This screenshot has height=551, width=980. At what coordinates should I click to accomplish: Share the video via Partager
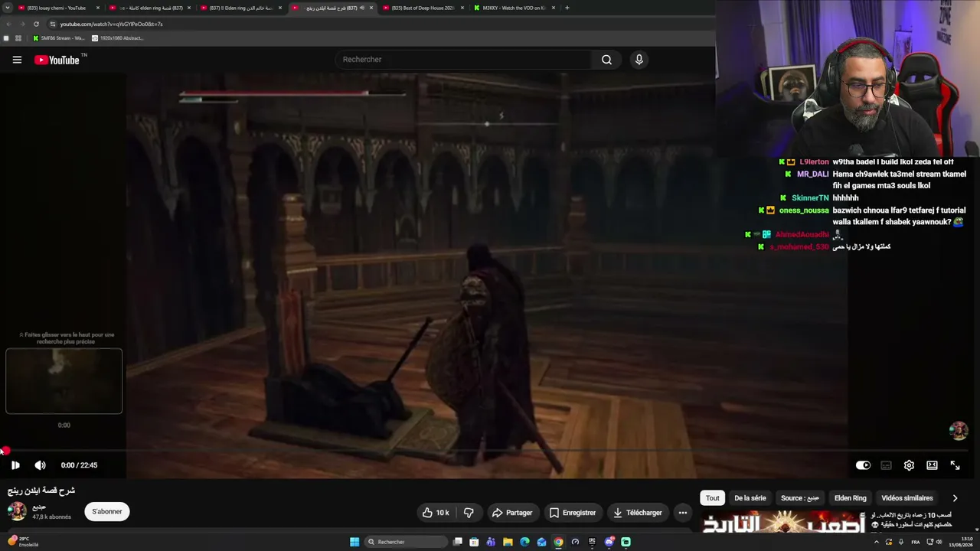[512, 513]
